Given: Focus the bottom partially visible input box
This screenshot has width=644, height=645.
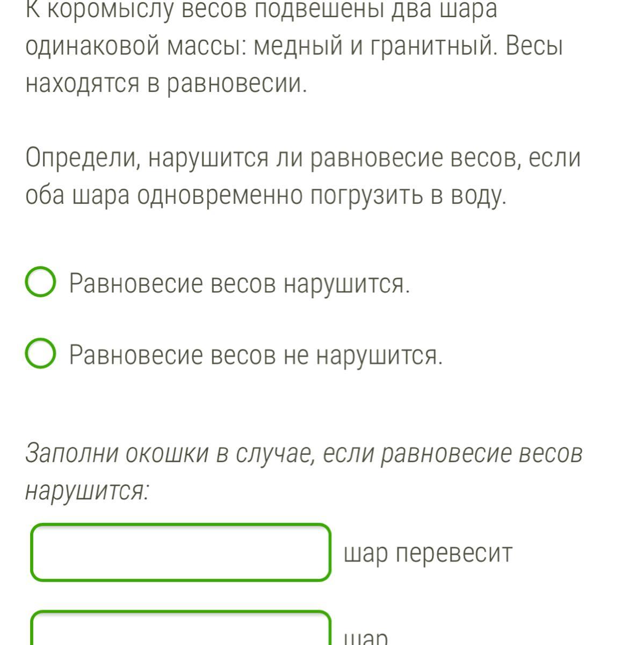Looking at the screenshot, I should point(180,630).
